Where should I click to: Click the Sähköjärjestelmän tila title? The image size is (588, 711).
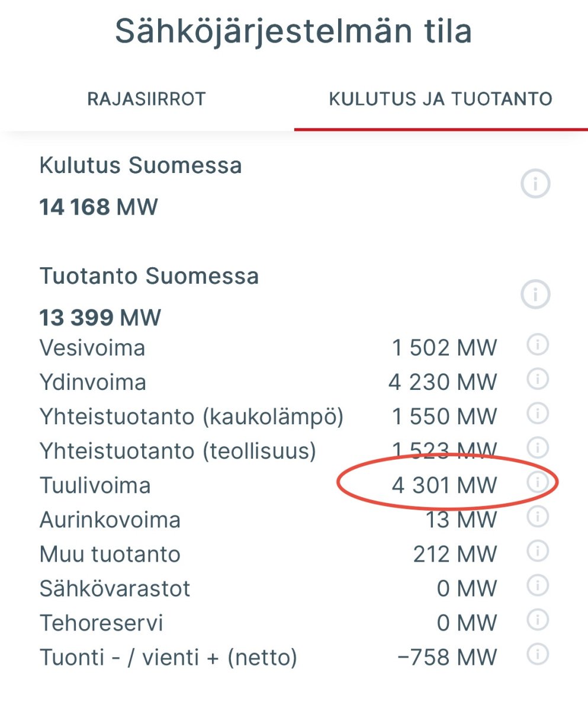tap(293, 31)
